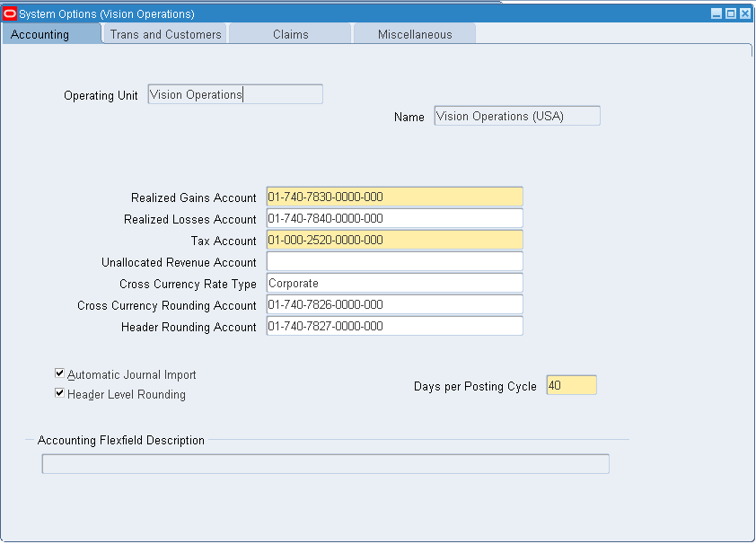The height and width of the screenshot is (544, 756).
Task: Click the Days per Posting Cycle field
Action: [571, 386]
